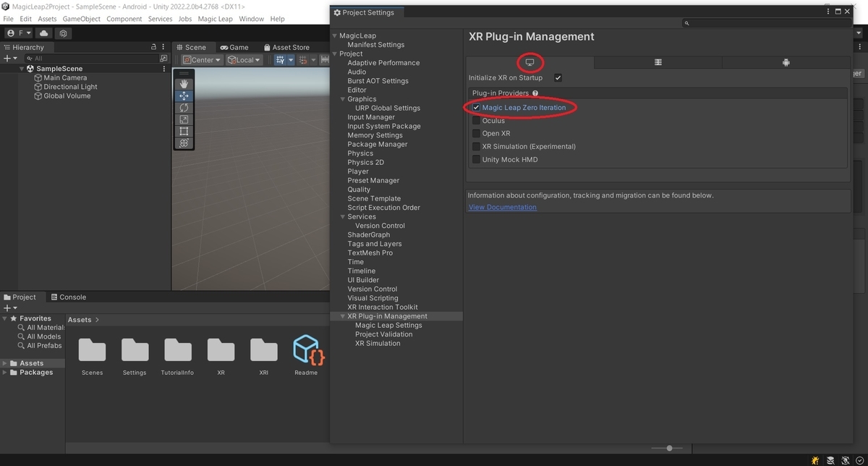The width and height of the screenshot is (868, 466).
Task: Click the Hierarchy search-by-type icon
Action: pos(163,58)
